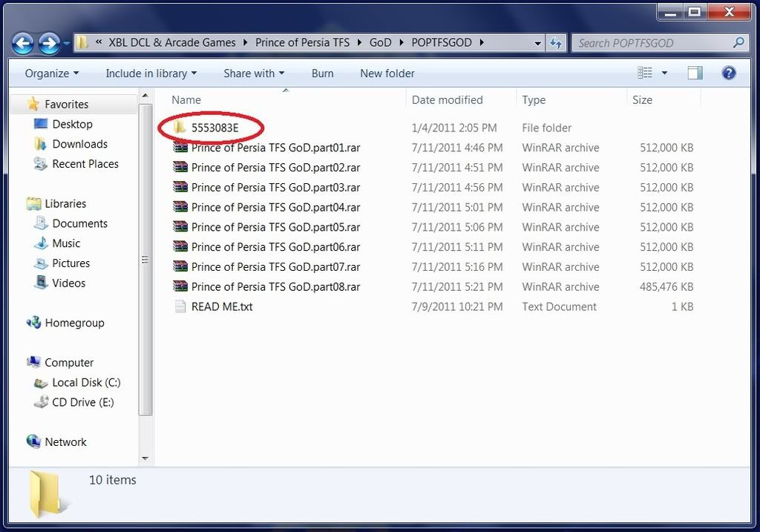Select XBL DCL & Arcade Games breadcrumb
760x532 pixels.
172,42
